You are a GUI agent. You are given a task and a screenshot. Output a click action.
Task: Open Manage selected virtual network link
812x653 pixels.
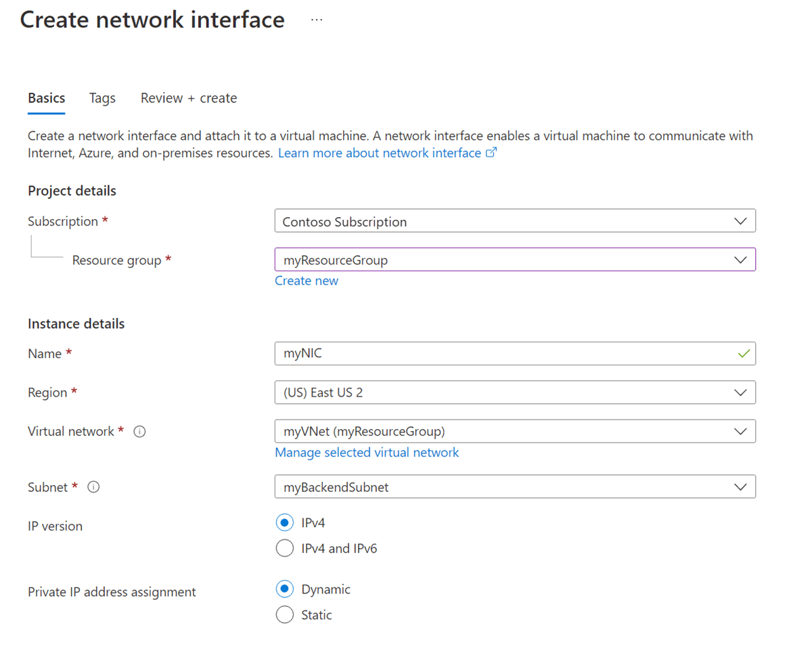point(367,452)
